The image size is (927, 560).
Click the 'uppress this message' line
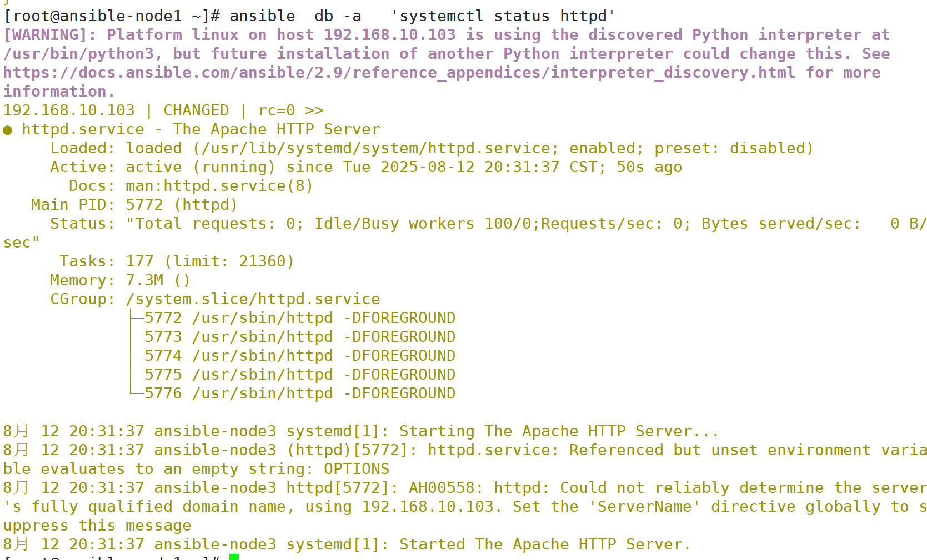pyautogui.click(x=97, y=526)
